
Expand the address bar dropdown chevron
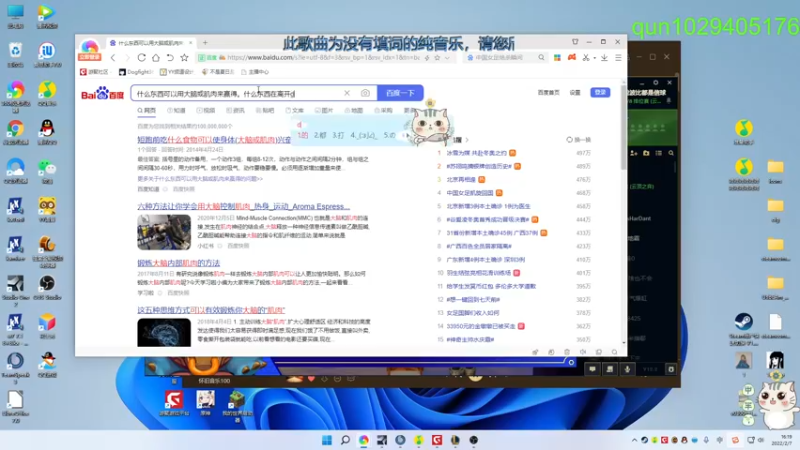(x=447, y=58)
